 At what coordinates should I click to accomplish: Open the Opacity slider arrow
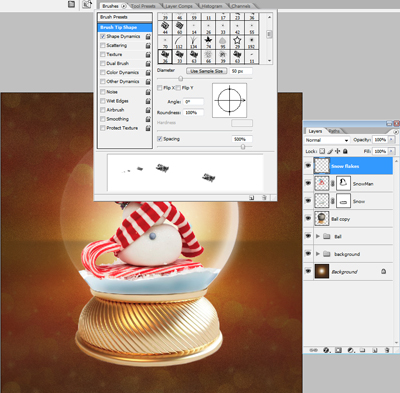pyautogui.click(x=391, y=140)
